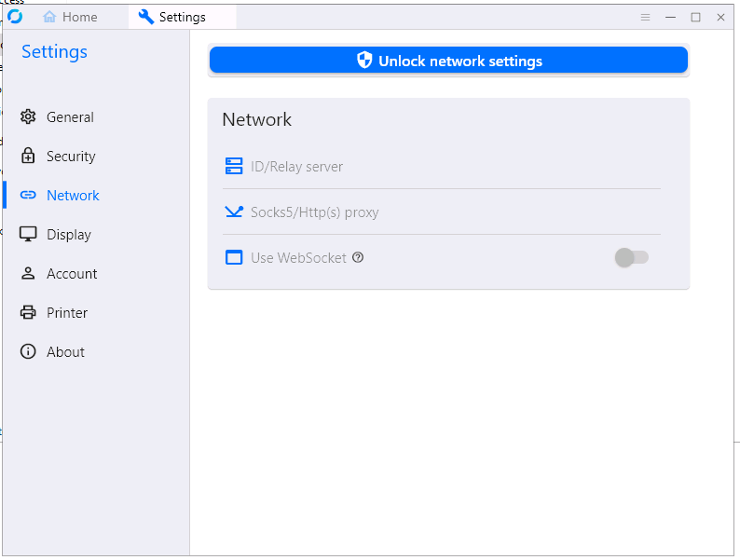This screenshot has height=560, width=740.
Task: Select Network in the settings sidebar
Action: tap(73, 196)
